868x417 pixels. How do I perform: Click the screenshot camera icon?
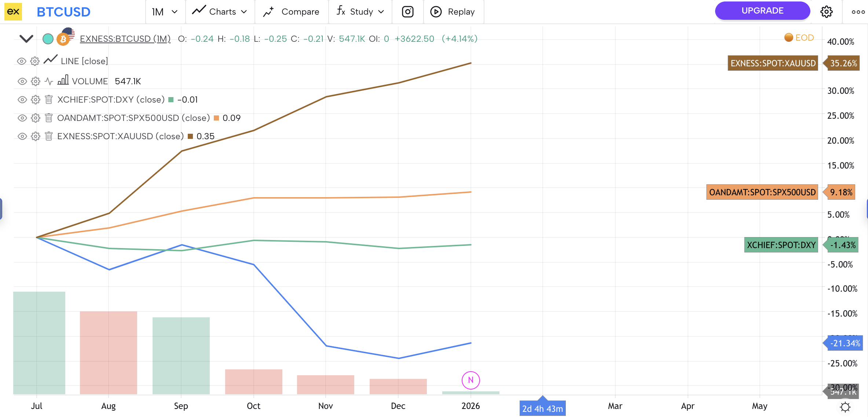407,12
